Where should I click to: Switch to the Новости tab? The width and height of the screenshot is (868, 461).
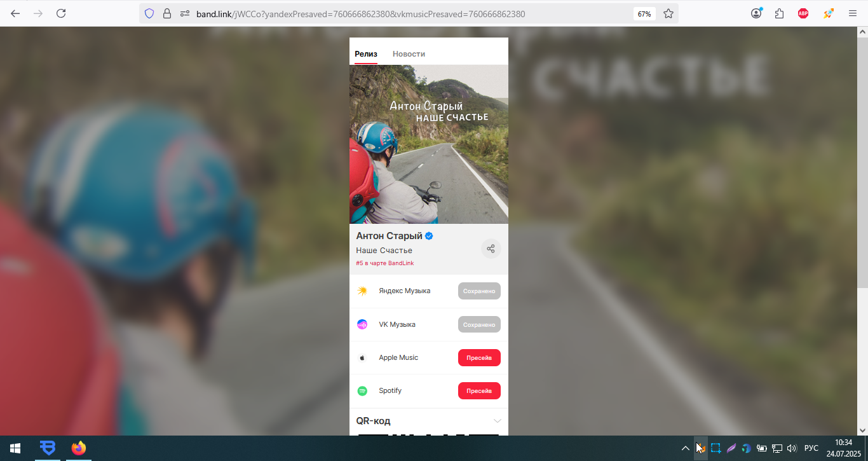(x=409, y=54)
